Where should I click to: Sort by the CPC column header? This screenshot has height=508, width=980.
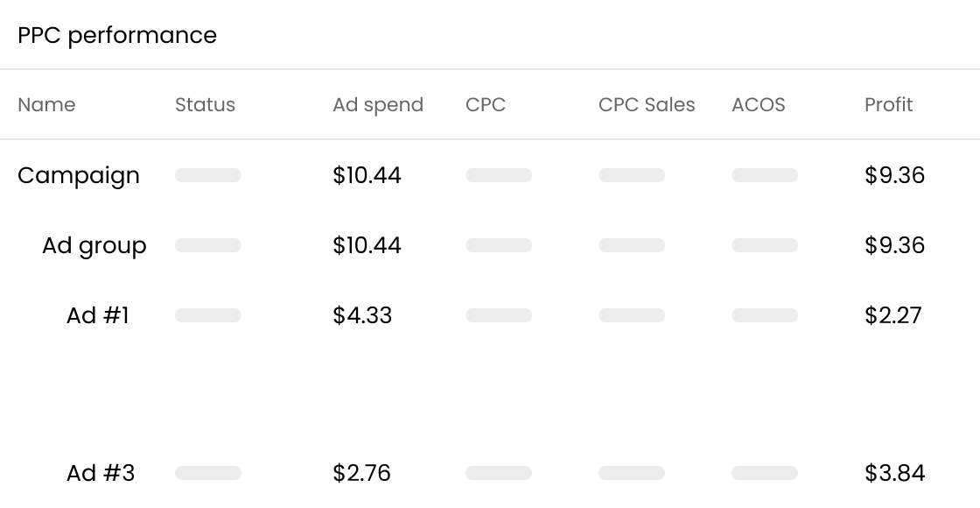486,104
